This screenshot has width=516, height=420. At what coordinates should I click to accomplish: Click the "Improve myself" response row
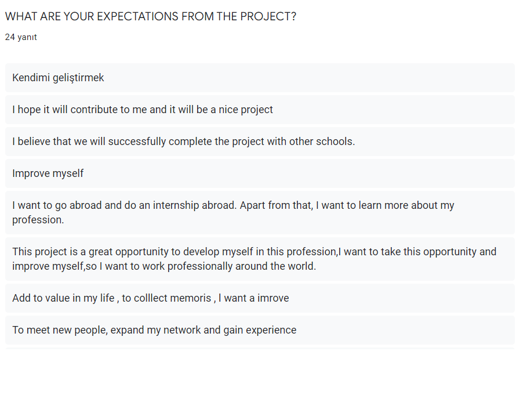point(48,173)
